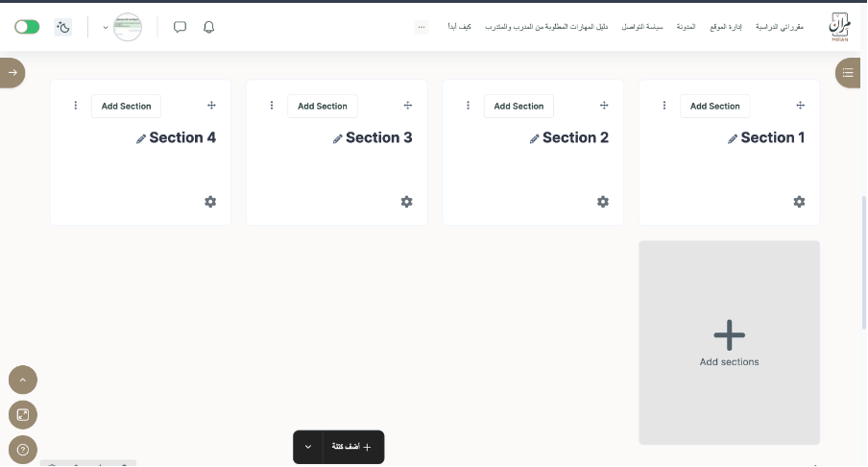Open the user profile menu dropdown
The height and width of the screenshot is (467, 868).
[122, 27]
